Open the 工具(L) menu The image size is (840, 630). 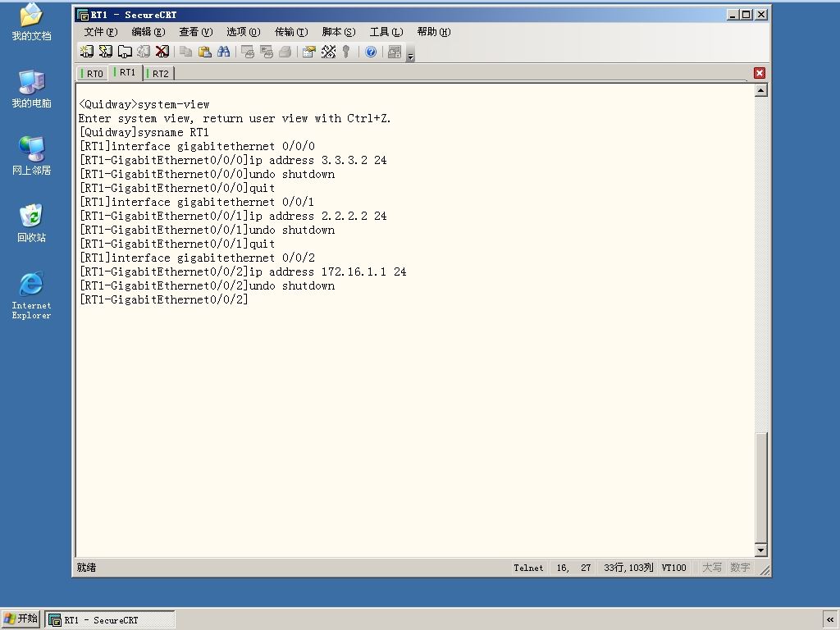[x=386, y=32]
